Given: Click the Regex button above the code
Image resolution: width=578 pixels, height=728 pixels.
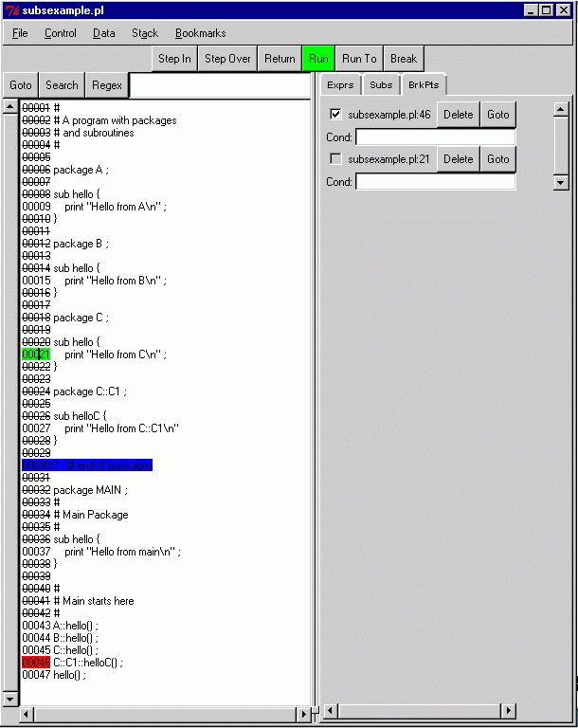Looking at the screenshot, I should click(x=107, y=85).
